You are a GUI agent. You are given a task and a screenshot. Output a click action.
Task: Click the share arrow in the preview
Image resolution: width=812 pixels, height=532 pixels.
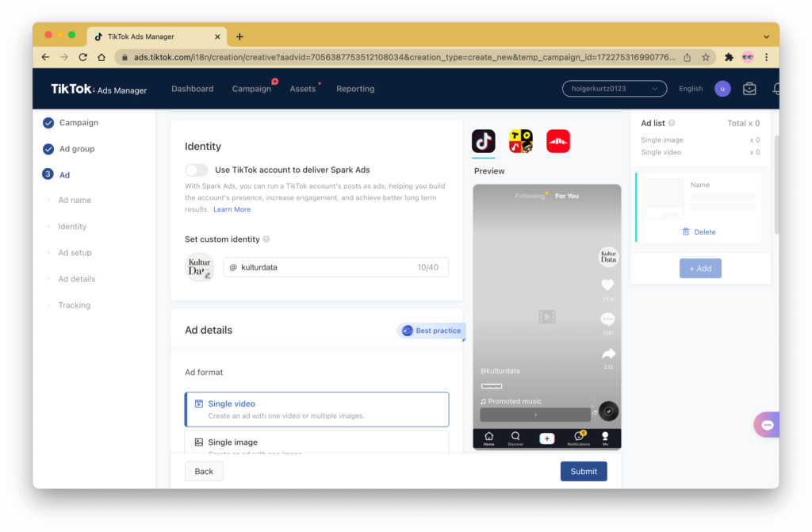[x=608, y=354]
